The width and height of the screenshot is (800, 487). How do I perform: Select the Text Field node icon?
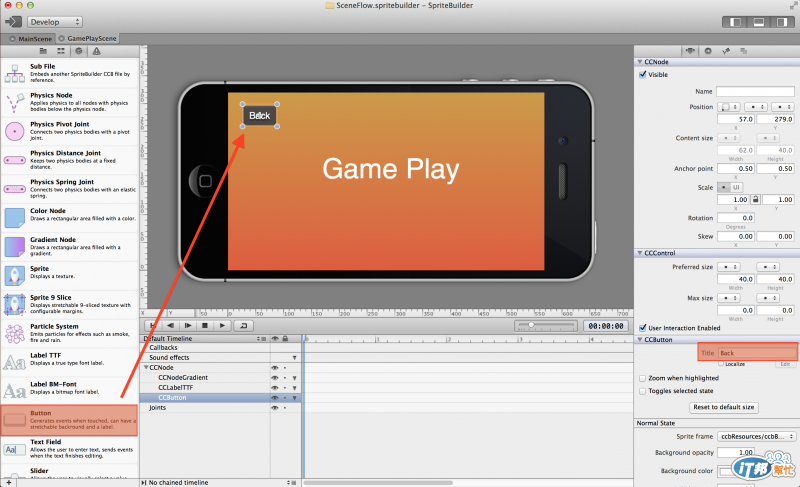(x=14, y=450)
